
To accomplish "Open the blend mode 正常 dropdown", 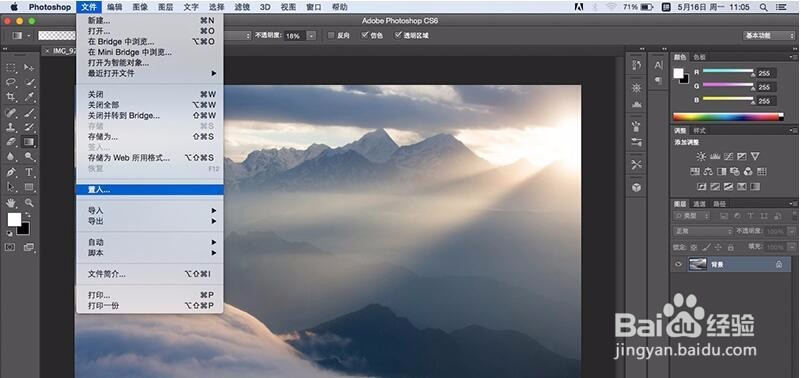I will [x=702, y=231].
